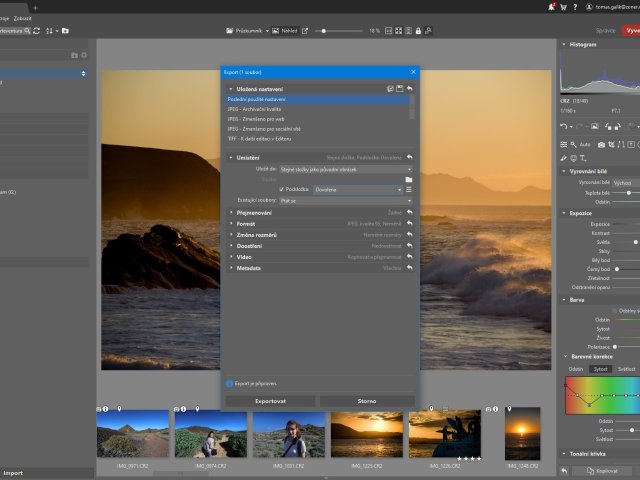Select 'TIFF - K další editaci v Editoru' preset
Screen dimensions: 640x480
click(x=318, y=139)
